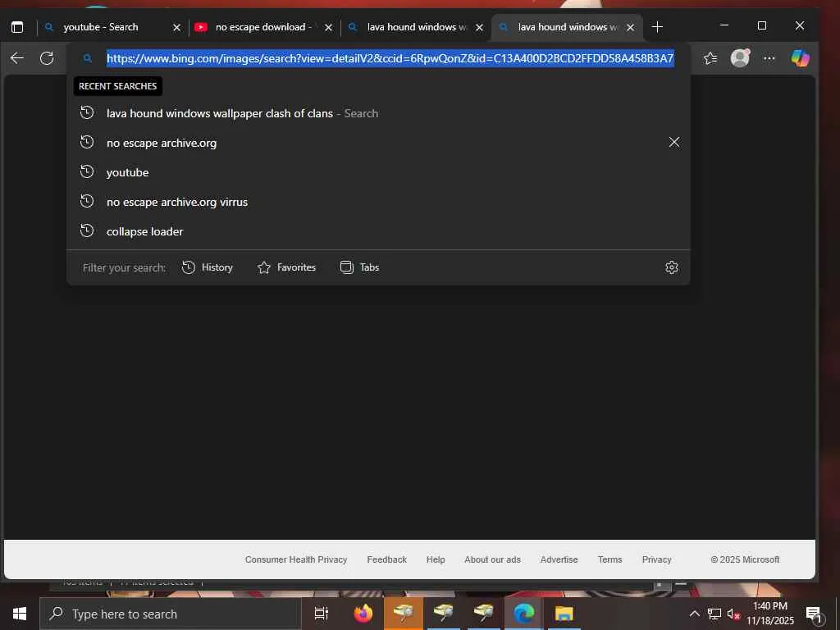Show hidden system tray icons

(694, 614)
